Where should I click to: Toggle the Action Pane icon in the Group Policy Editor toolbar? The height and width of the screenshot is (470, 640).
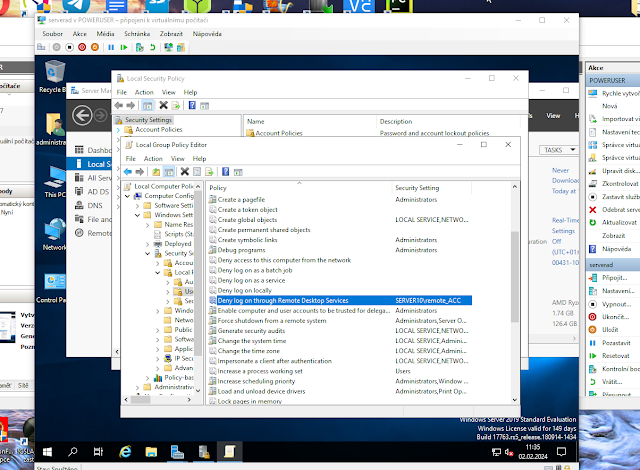(x=238, y=172)
